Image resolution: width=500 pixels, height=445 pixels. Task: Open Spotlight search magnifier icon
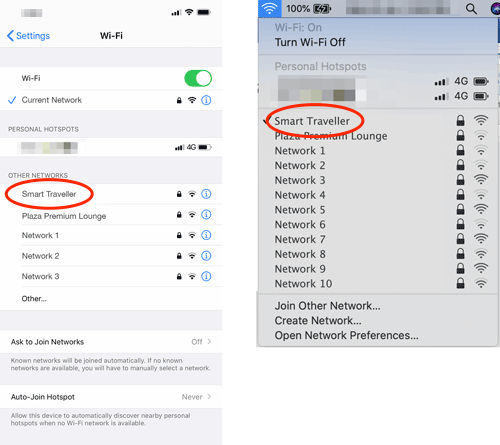[471, 9]
